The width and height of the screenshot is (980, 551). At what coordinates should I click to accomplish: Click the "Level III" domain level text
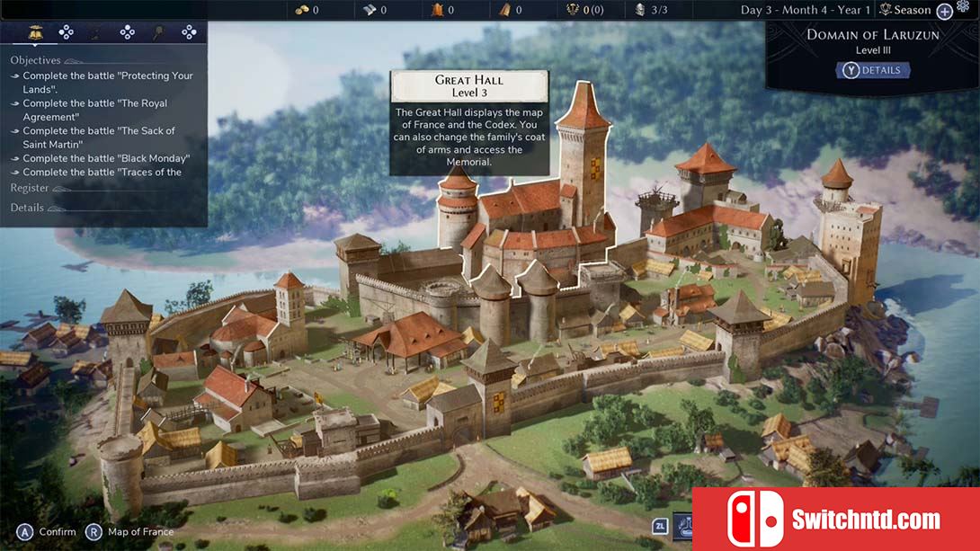[873, 50]
